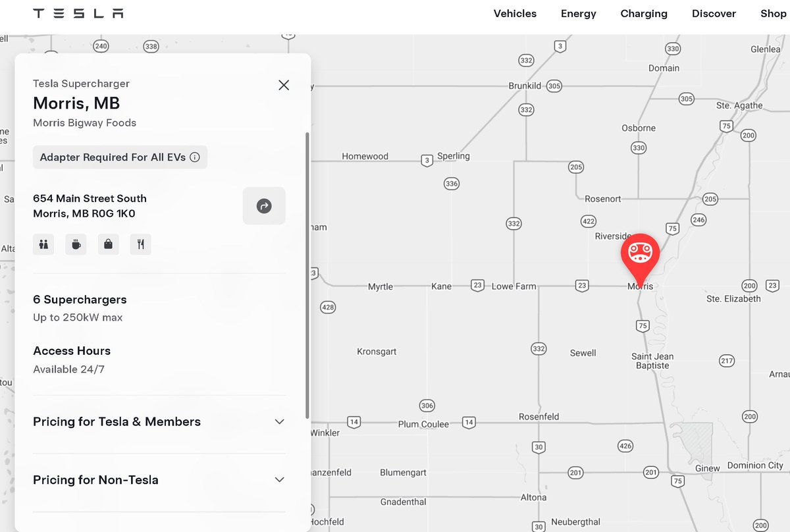Click the restaurant fork-and-knife amenity icon
The image size is (790, 532).
click(140, 244)
